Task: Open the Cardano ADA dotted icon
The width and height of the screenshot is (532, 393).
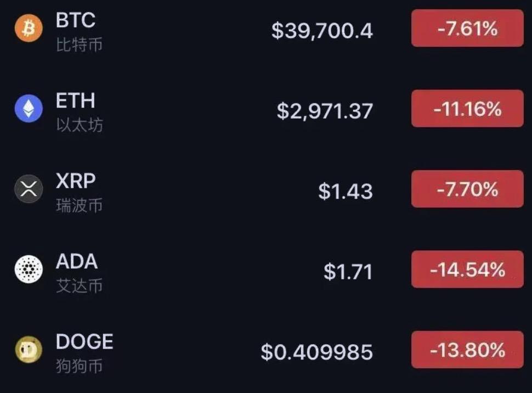Action: [x=29, y=269]
